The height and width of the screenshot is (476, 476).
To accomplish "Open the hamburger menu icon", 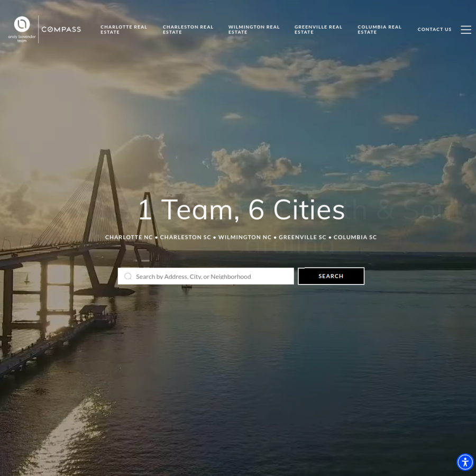I will click(465, 30).
